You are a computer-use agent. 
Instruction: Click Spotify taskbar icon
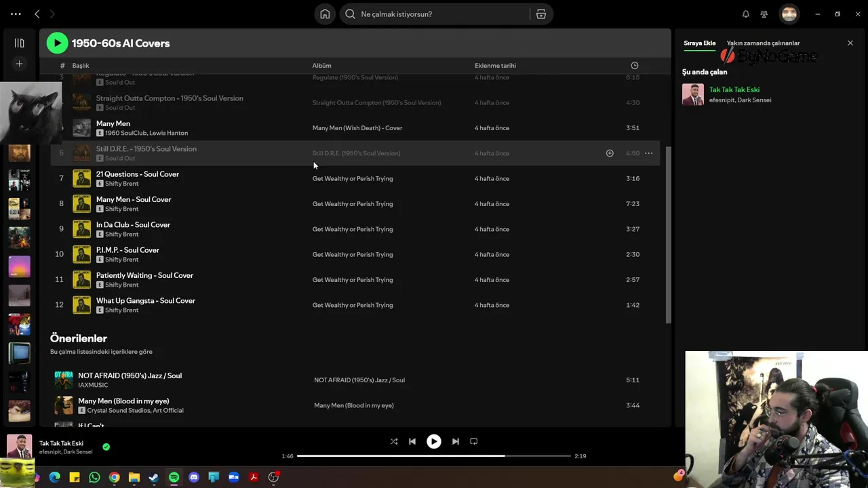(174, 477)
